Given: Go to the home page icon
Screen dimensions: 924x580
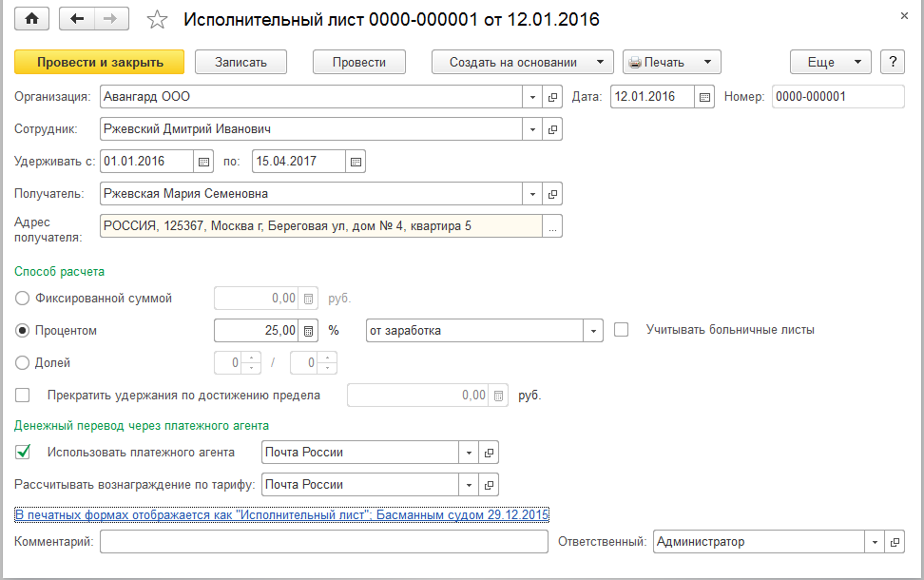Looking at the screenshot, I should 31,19.
